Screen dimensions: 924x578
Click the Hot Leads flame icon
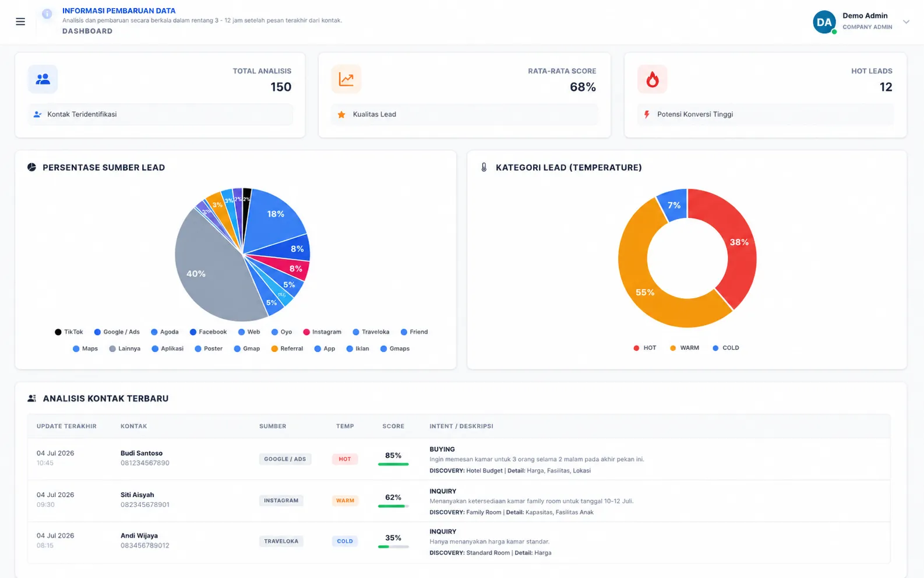(652, 79)
